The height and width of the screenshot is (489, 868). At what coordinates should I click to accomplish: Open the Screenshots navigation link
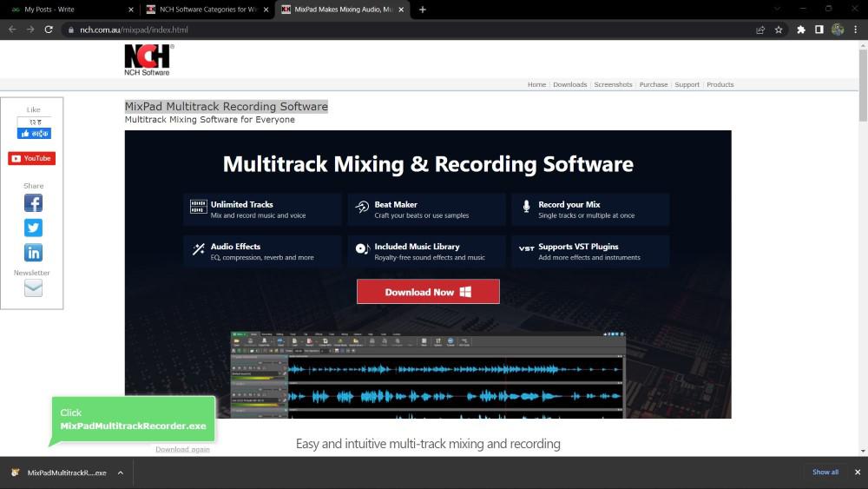pyautogui.click(x=613, y=85)
